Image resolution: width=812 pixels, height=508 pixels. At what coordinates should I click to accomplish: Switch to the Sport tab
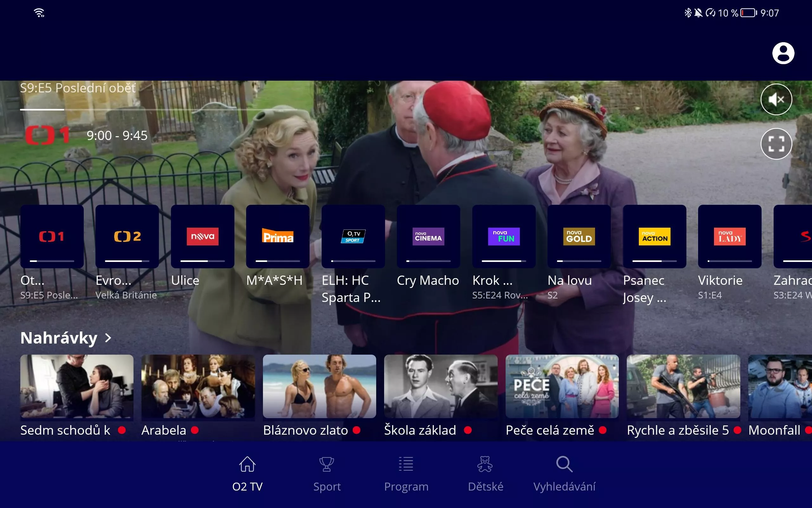click(327, 474)
